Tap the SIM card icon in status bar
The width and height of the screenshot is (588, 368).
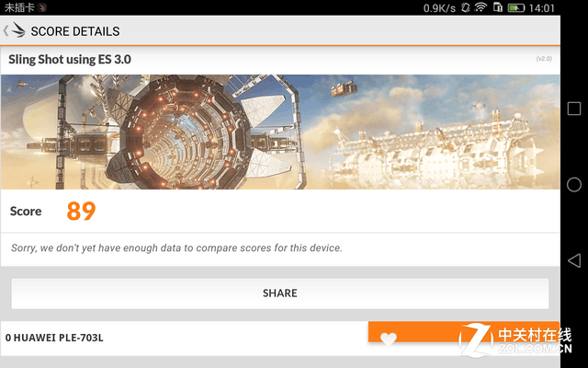(x=498, y=7)
